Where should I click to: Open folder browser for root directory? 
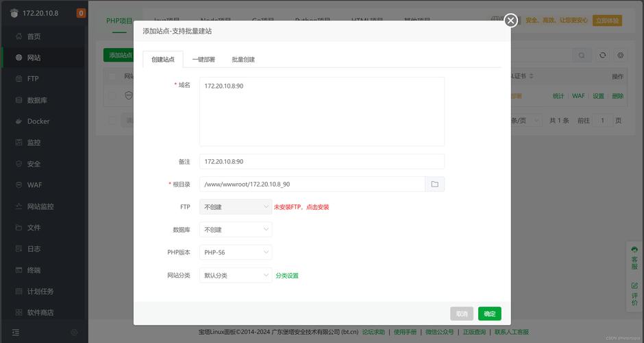click(x=434, y=185)
